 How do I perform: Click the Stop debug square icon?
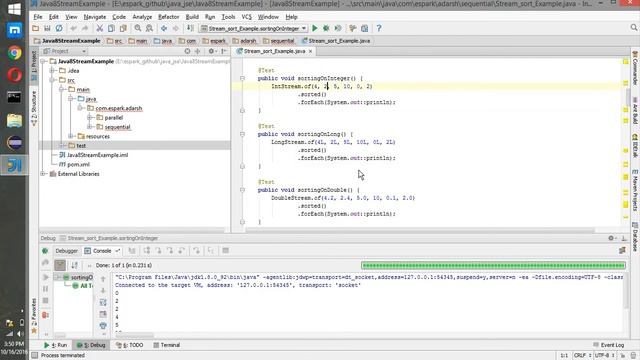45,301
